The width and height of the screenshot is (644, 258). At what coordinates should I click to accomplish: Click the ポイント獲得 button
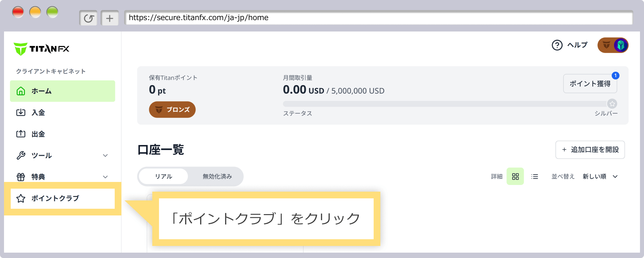point(590,83)
